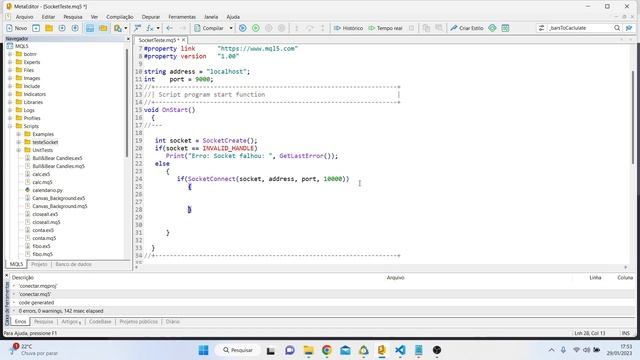Switch to the Artigos toolbox tab
Screen dimensions: 640x360
(x=71, y=322)
